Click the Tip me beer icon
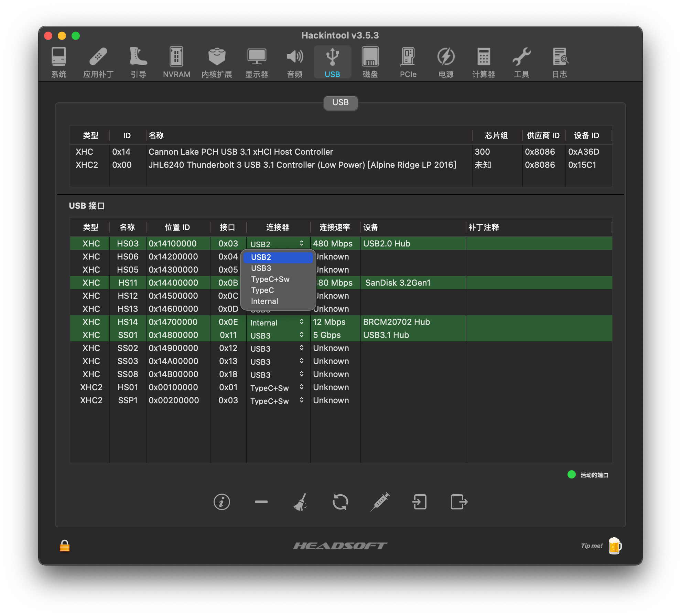The image size is (681, 616). [615, 546]
